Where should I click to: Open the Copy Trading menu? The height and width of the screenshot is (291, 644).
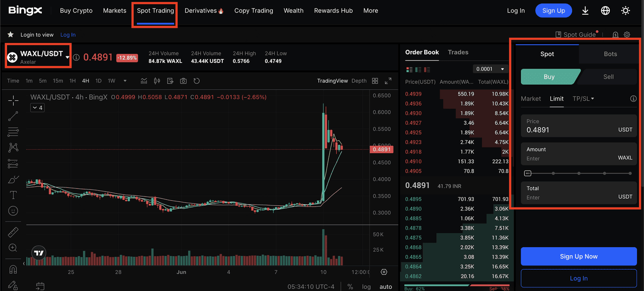tap(254, 11)
